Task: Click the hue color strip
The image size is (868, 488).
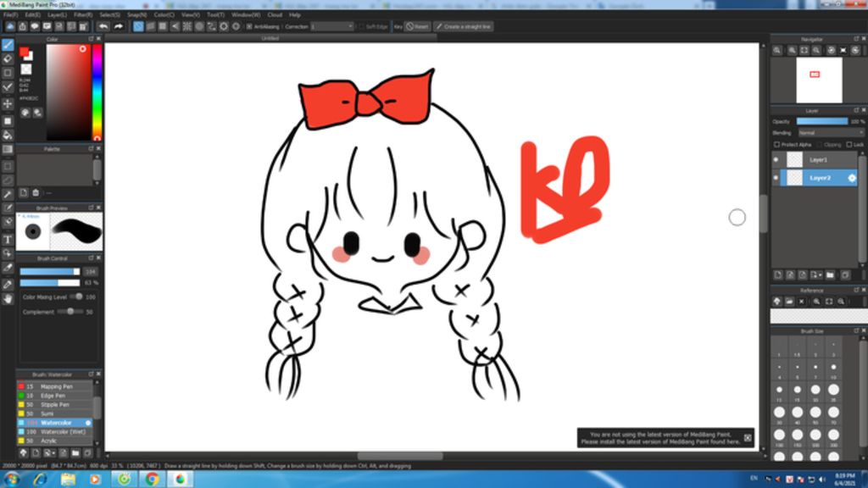Action: pyautogui.click(x=97, y=91)
